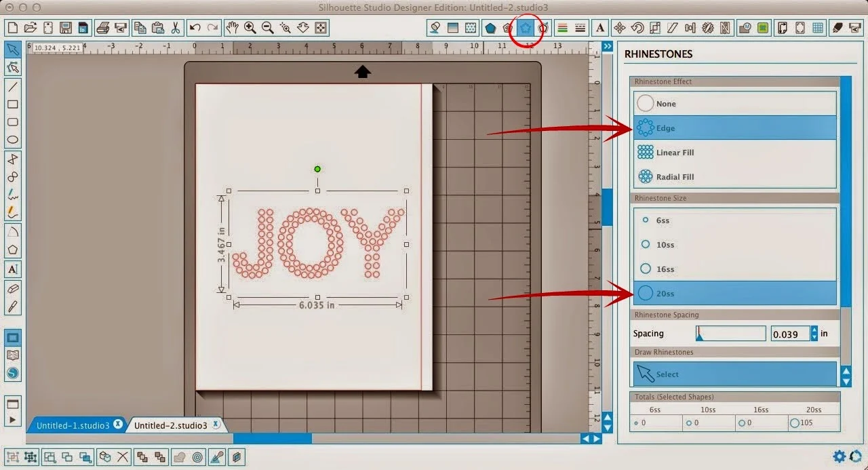This screenshot has height=470, width=868.
Task: Click the Spacing value field 0.039
Action: click(x=790, y=334)
